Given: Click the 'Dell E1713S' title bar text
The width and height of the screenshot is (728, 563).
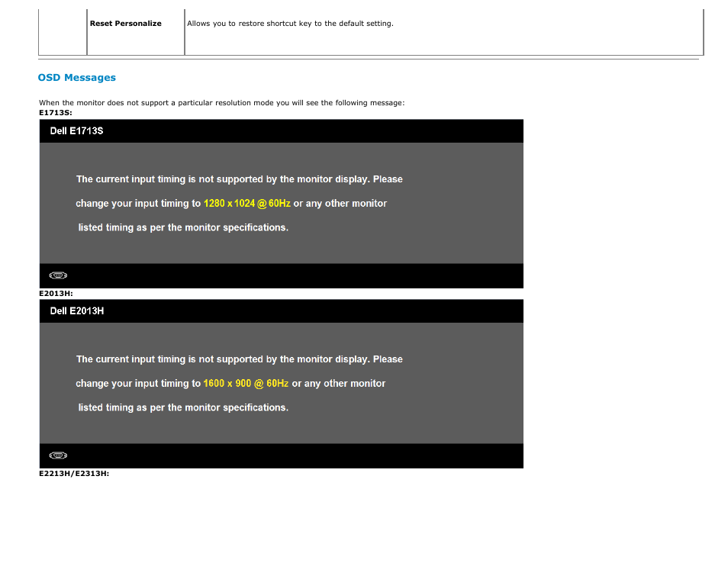Looking at the screenshot, I should 76,131.
